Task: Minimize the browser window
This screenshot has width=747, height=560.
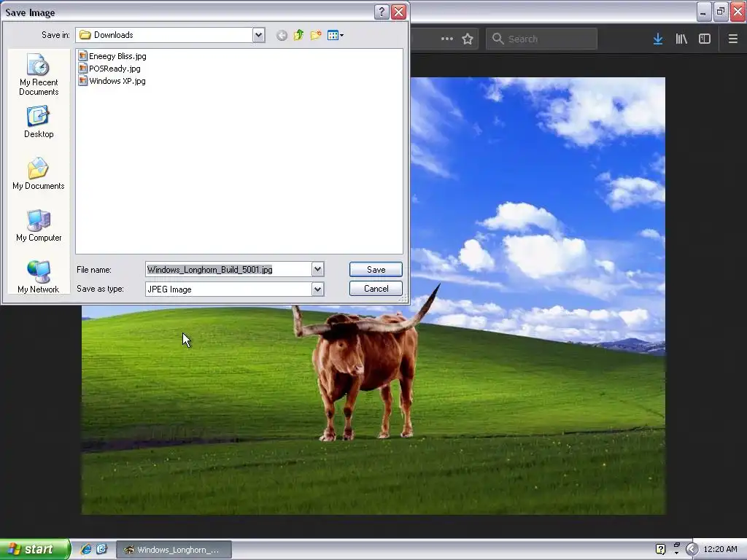Action: (704, 12)
